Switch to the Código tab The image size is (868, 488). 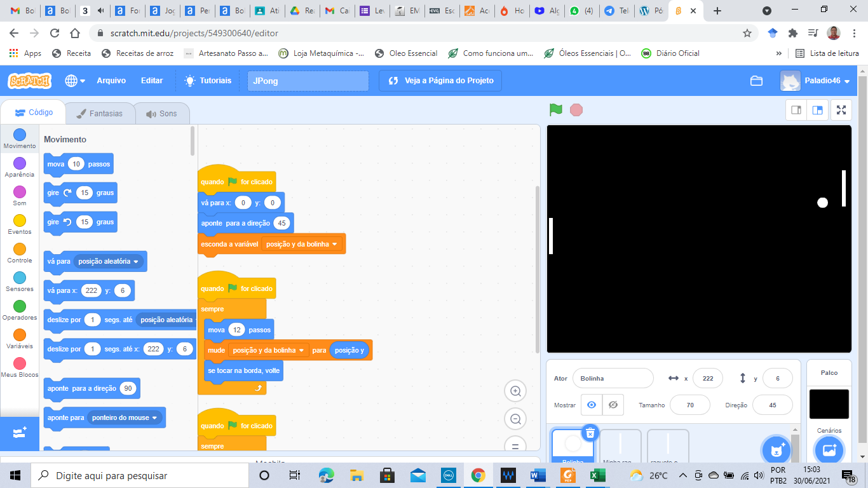point(34,112)
